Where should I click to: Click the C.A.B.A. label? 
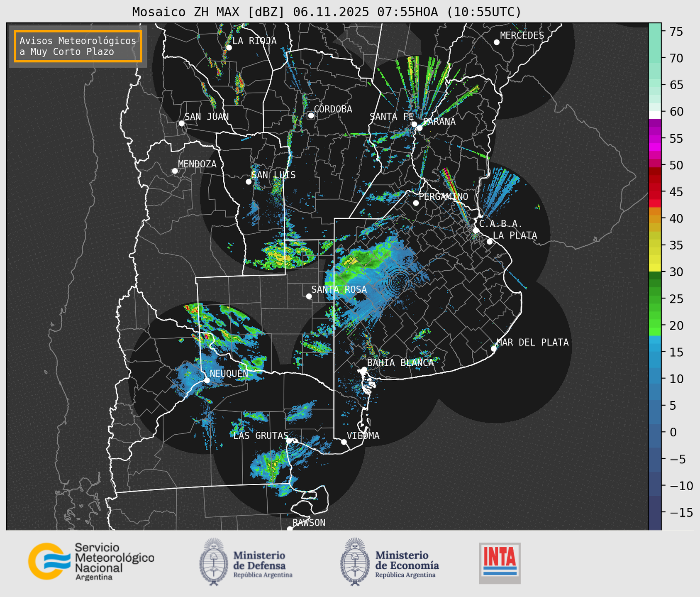(501, 224)
